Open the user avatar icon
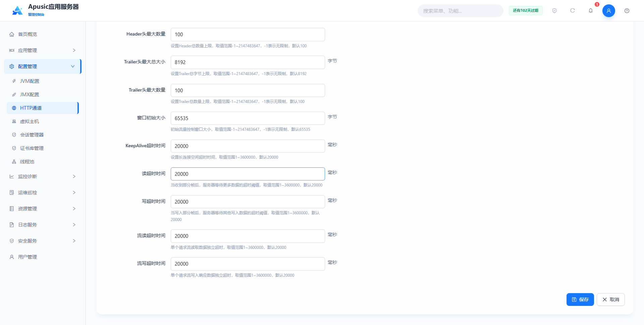Viewport: 644px width, 325px height. pyautogui.click(x=608, y=11)
